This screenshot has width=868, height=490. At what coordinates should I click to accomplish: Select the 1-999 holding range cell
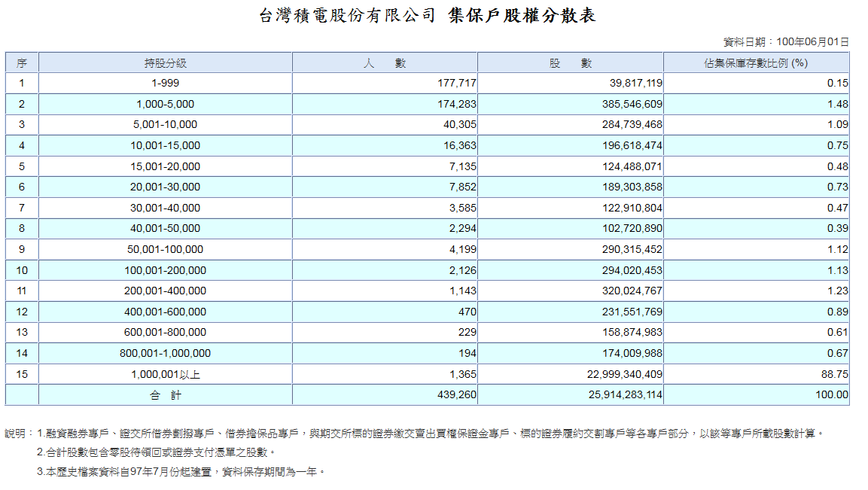coord(165,83)
